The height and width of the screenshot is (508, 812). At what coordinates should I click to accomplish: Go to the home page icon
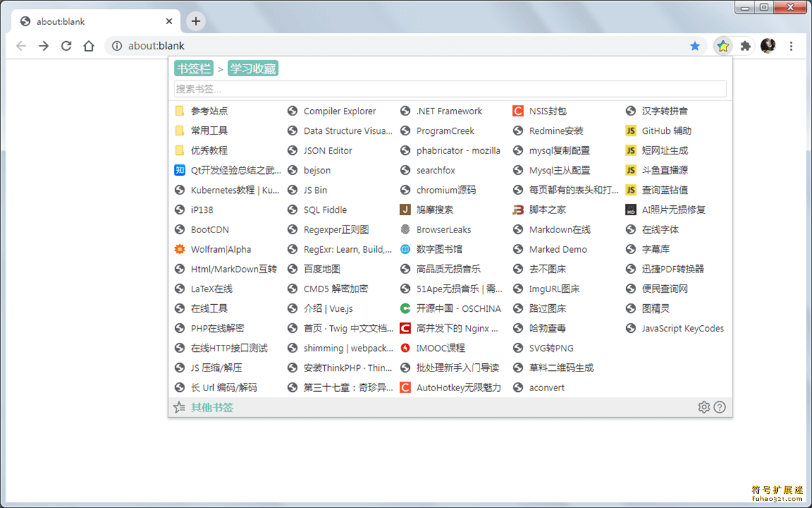[x=89, y=46]
